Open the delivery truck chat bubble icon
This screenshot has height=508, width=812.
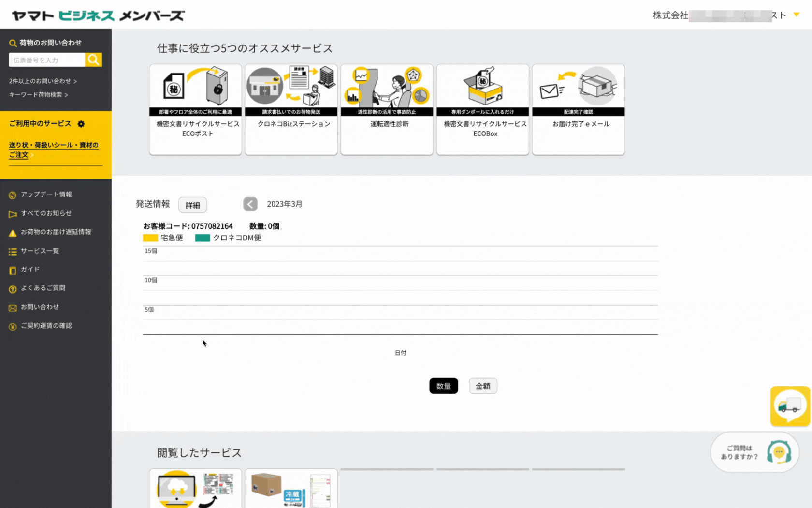pos(790,406)
